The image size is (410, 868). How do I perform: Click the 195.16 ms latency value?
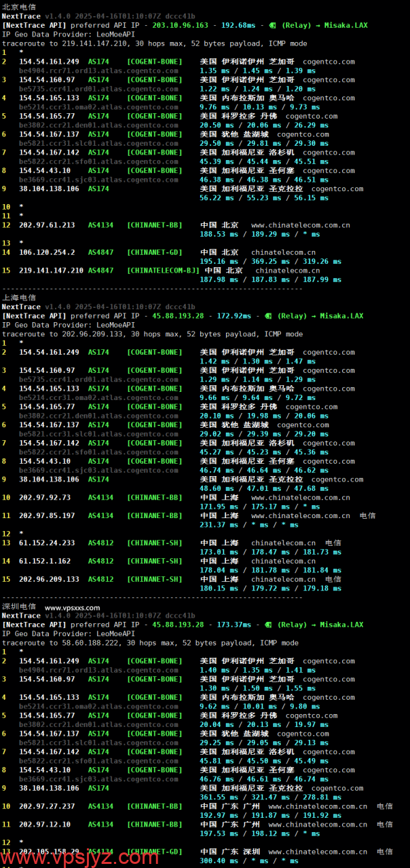(x=219, y=261)
